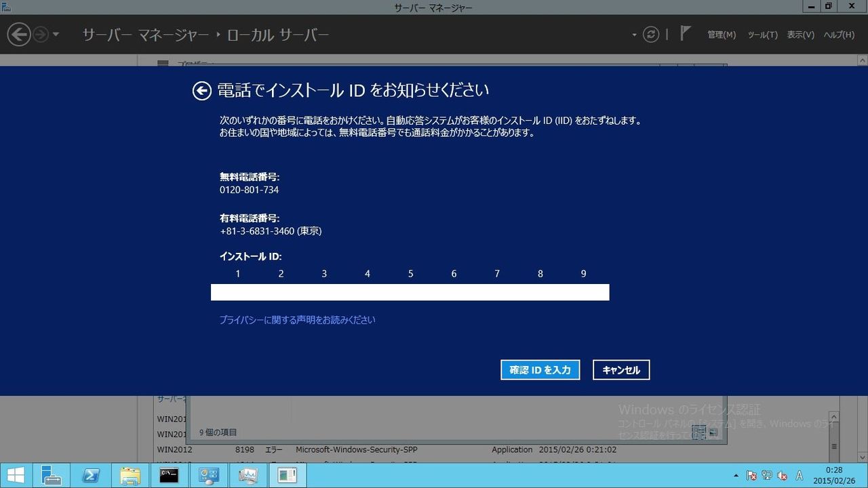Screen dimensions: 868x488
Task: Open the Command Prompt taskbar icon
Action: [170, 475]
